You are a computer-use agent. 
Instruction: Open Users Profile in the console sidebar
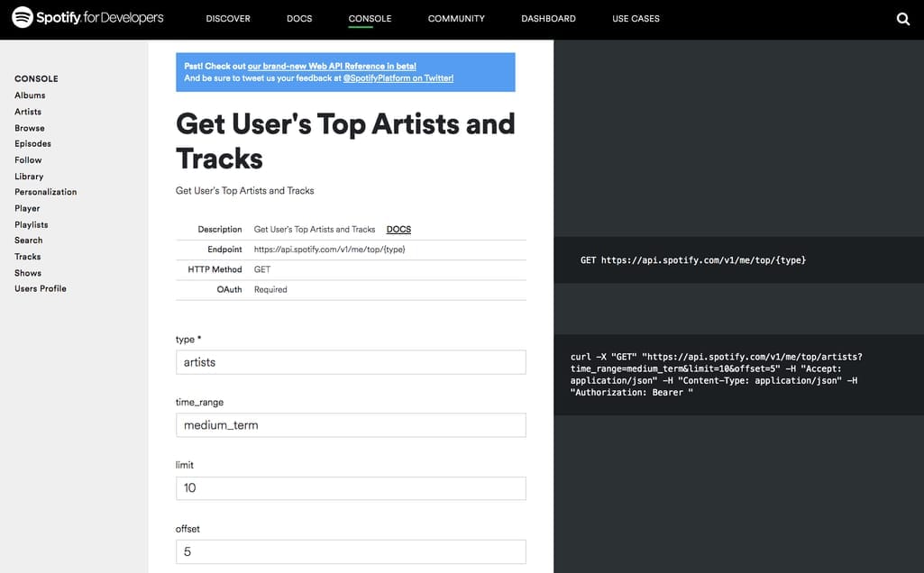pos(41,288)
